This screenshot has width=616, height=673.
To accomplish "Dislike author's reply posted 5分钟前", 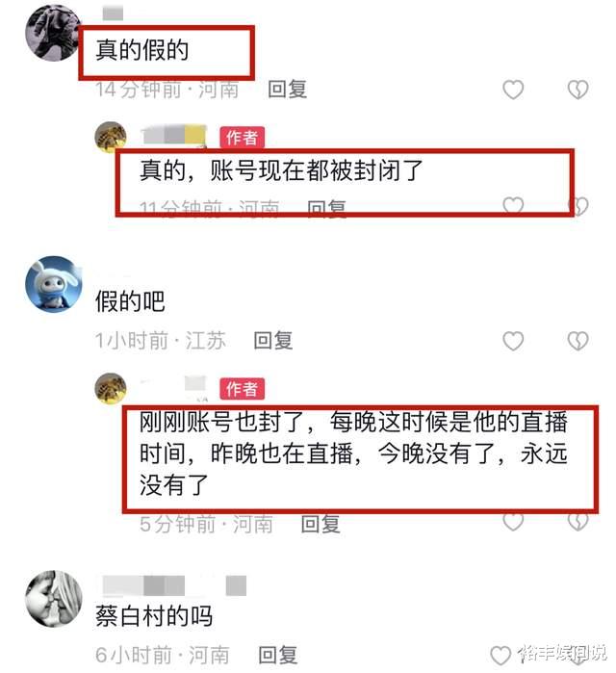I will 577,522.
